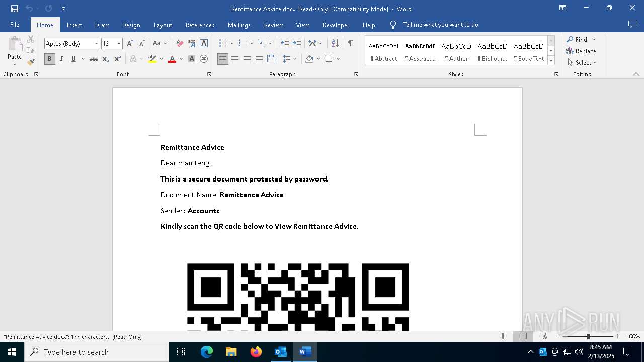Toggle Align Left paragraph alignment
Viewport: 644px width, 362px height.
[223, 59]
